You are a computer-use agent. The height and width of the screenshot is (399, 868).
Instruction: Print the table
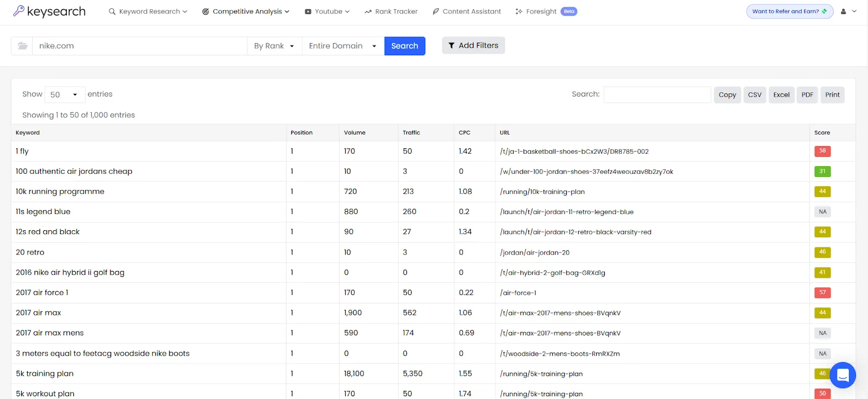click(833, 95)
